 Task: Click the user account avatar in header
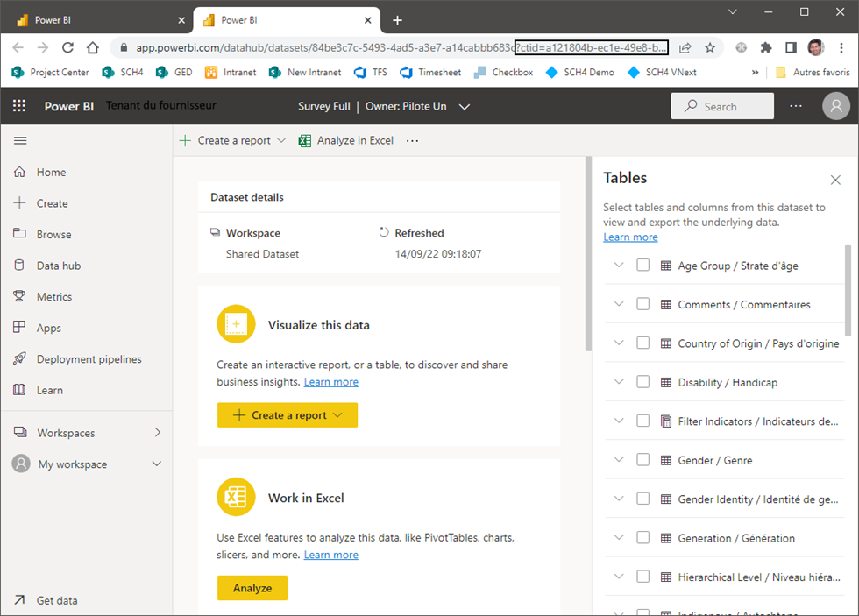click(835, 106)
